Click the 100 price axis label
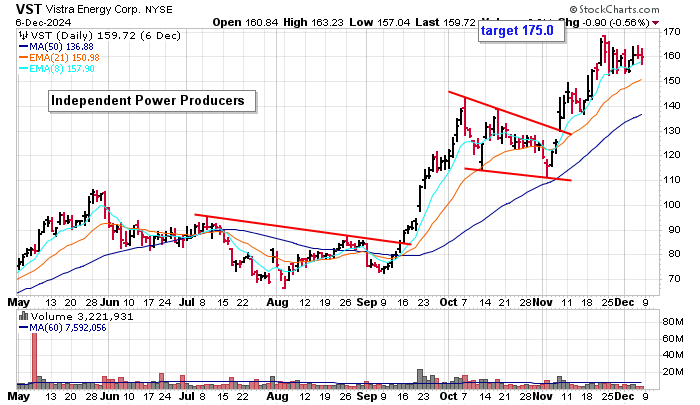The height and width of the screenshot is (405, 700). 672,205
